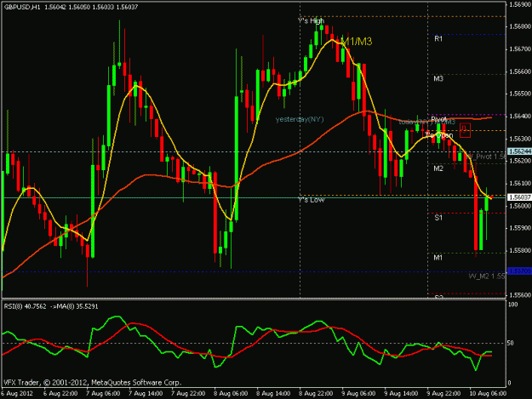Image resolution: width=532 pixels, height=399 pixels.
Task: Select the R1 resistance label
Action: (x=438, y=39)
